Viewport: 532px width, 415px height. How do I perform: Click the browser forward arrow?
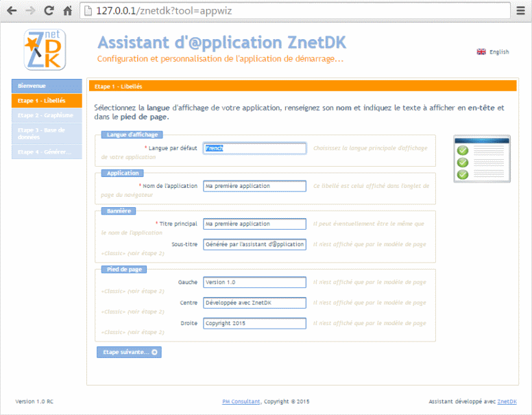click(30, 11)
